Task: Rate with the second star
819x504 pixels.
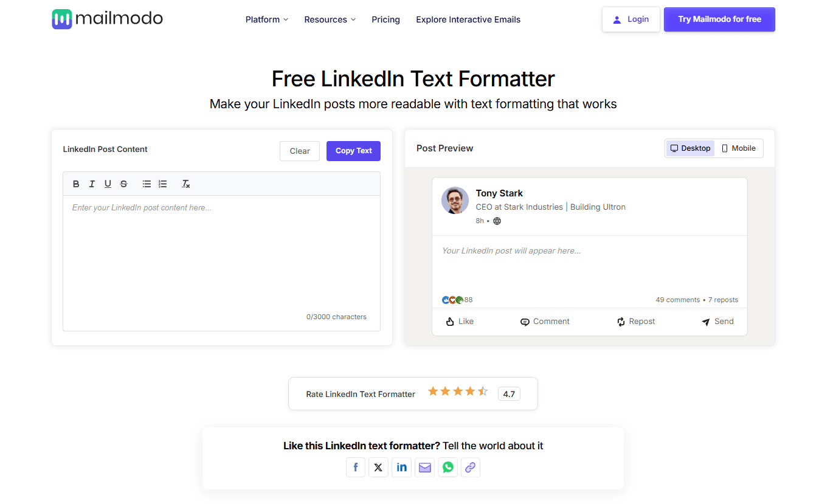Action: coord(445,391)
